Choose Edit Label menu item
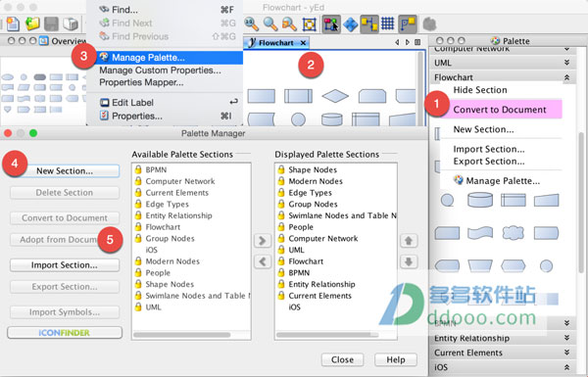 [165, 102]
